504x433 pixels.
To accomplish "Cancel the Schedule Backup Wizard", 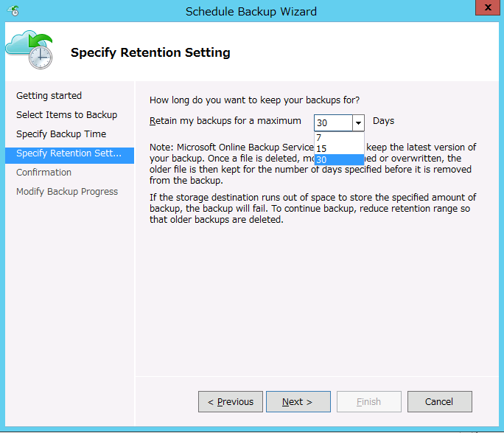I will [439, 402].
